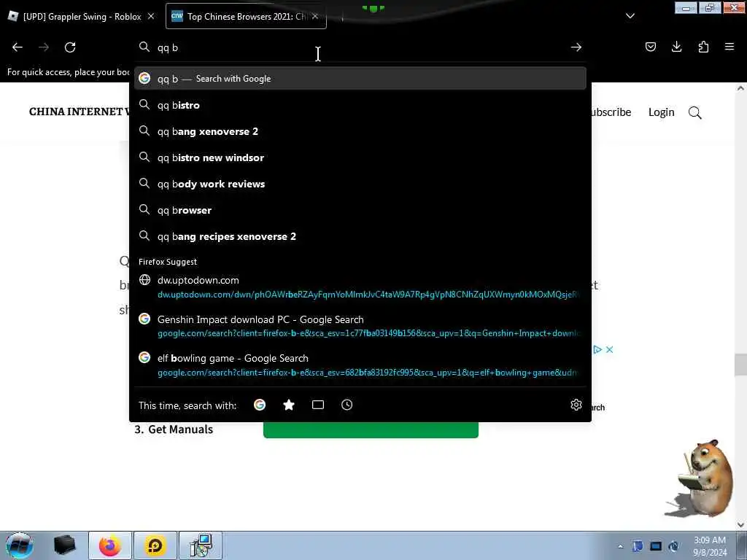This screenshot has height=560, width=747.
Task: Show hidden system tray icons arrow
Action: click(620, 546)
